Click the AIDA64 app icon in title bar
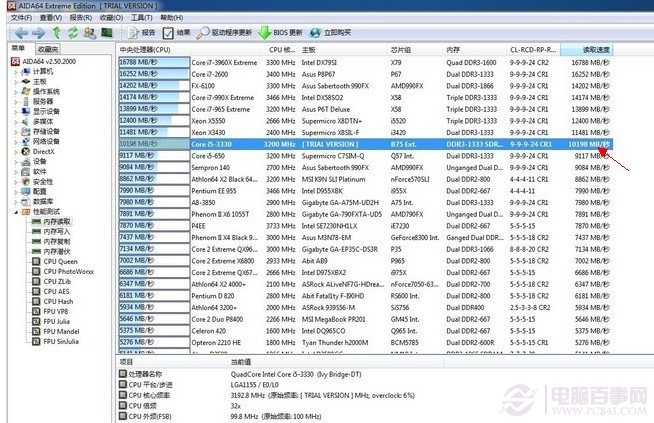Viewport: 654px width, 423px height. (x=11, y=5)
